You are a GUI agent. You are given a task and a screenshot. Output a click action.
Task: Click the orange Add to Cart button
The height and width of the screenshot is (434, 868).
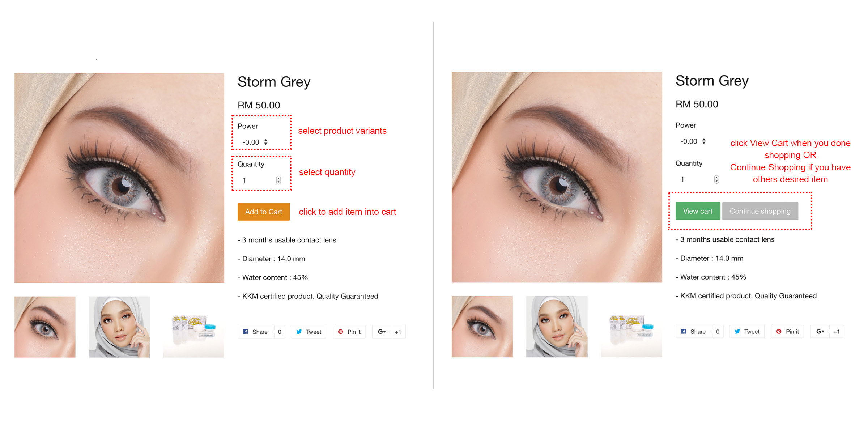point(264,212)
